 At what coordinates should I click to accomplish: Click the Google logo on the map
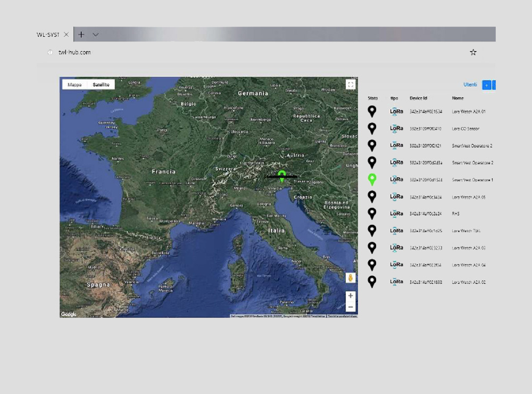coord(69,314)
